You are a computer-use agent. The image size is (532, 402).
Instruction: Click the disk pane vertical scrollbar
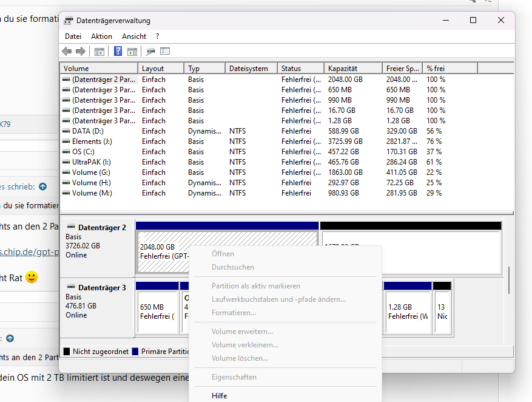510,279
